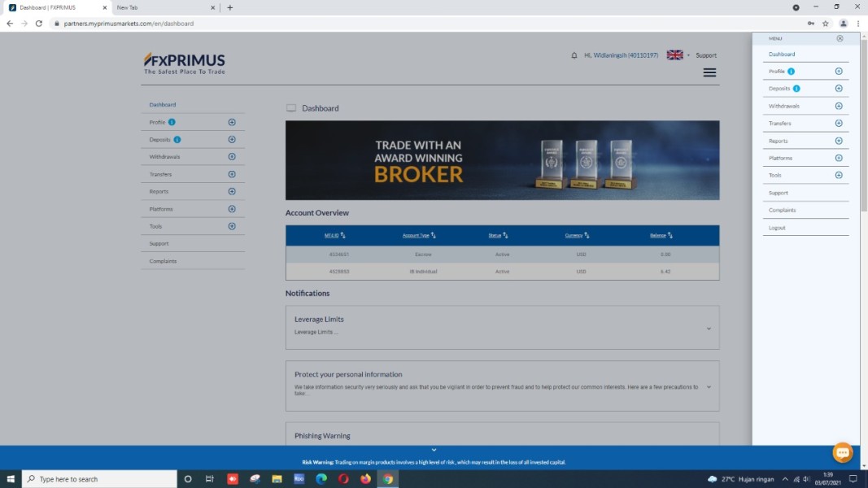This screenshot has width=868, height=488.
Task: Click the Escrow account row
Action: 502,255
